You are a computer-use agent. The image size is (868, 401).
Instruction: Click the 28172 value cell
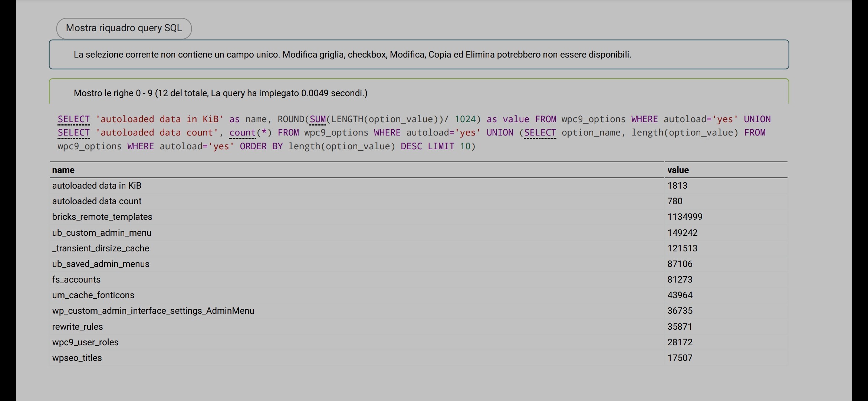pyautogui.click(x=726, y=342)
